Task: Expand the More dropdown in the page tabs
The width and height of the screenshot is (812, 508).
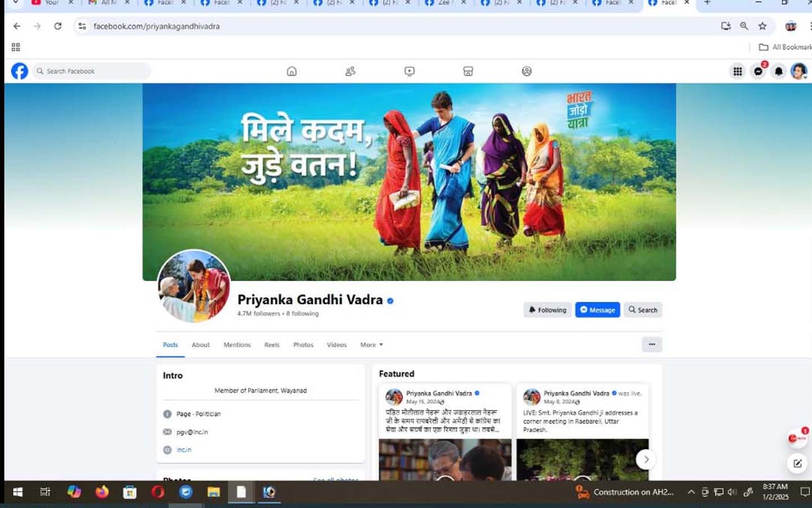Action: point(372,345)
